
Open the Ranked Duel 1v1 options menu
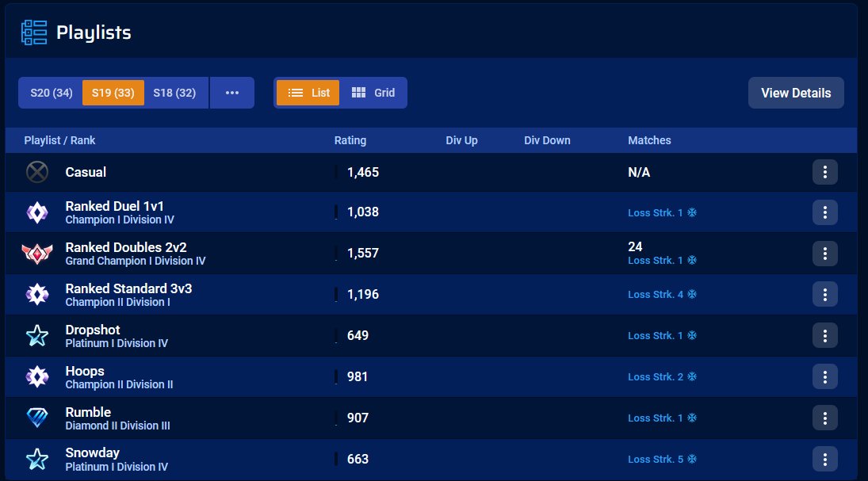825,212
